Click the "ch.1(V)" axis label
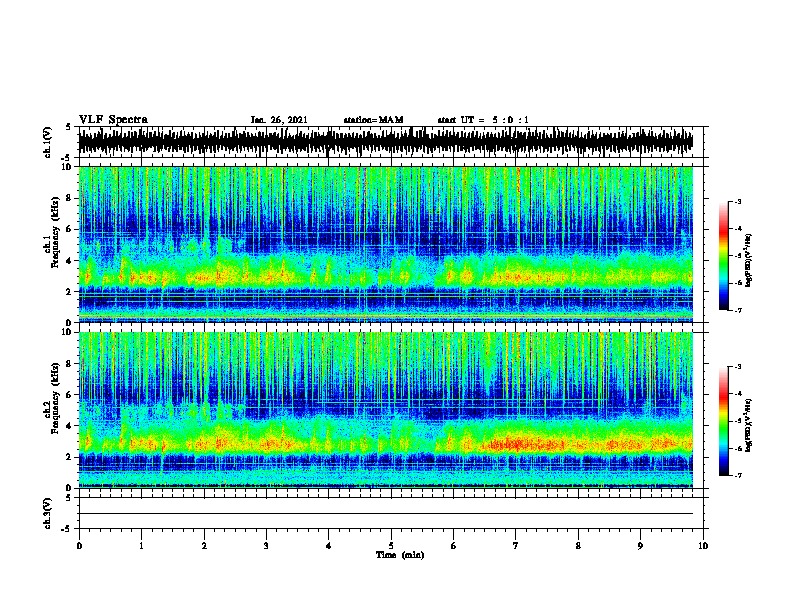 click(x=48, y=142)
